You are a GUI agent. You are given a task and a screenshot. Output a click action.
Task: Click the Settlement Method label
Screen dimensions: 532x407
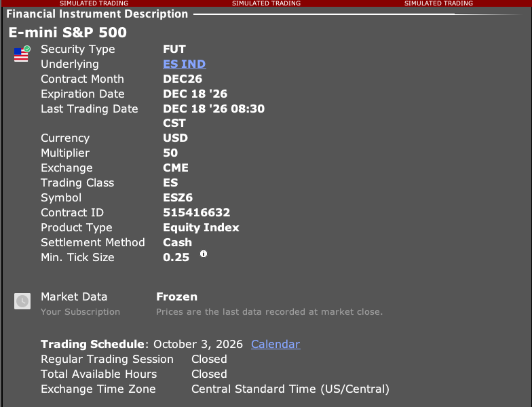[93, 243]
